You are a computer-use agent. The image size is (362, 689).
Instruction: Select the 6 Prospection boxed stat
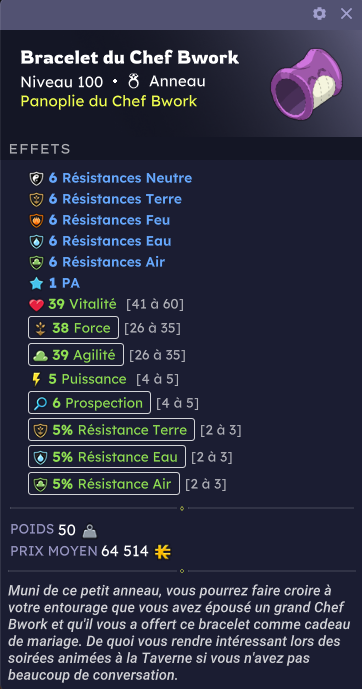89,403
